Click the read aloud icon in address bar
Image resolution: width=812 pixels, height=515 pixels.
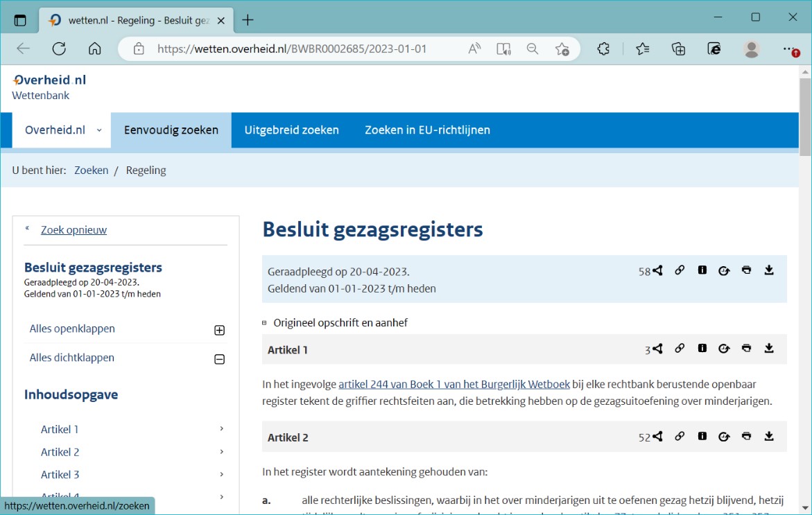click(x=474, y=49)
